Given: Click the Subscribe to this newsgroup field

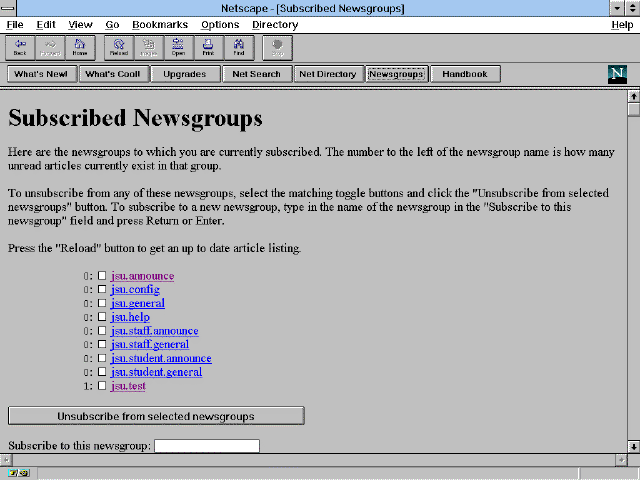Looking at the screenshot, I should pyautogui.click(x=207, y=446).
